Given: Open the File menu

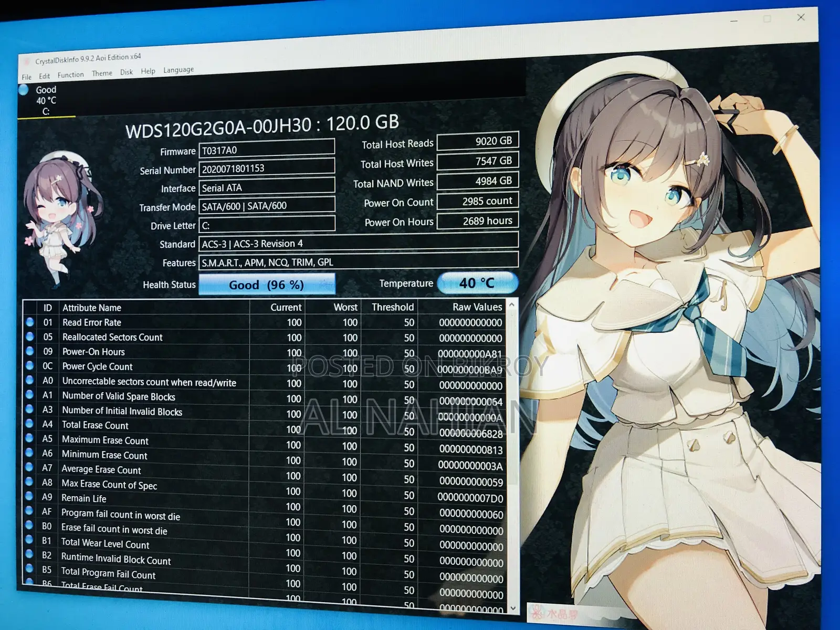Looking at the screenshot, I should coord(26,77).
